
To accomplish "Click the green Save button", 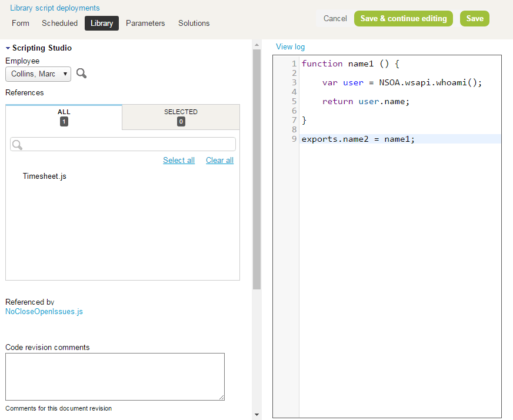I will click(x=475, y=19).
